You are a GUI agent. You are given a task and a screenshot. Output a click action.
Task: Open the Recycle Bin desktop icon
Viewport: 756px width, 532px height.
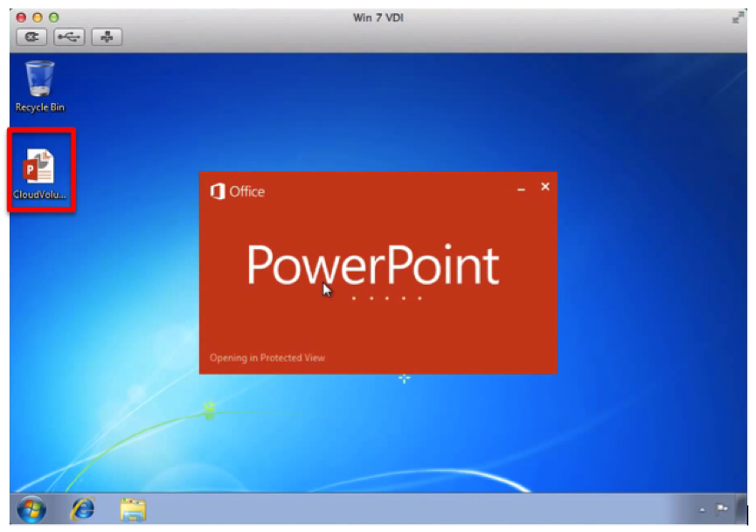[x=39, y=86]
